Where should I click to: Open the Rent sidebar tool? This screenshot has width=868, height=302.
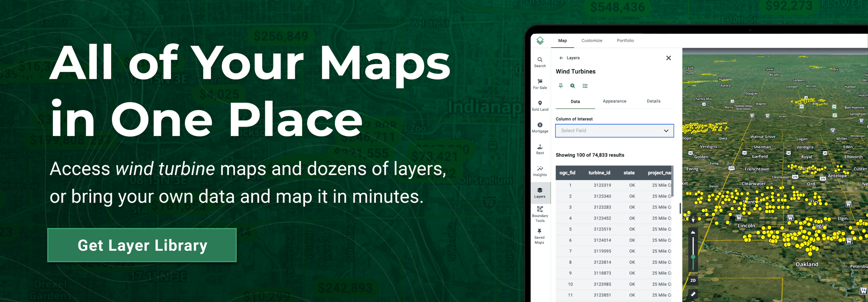coord(540,149)
